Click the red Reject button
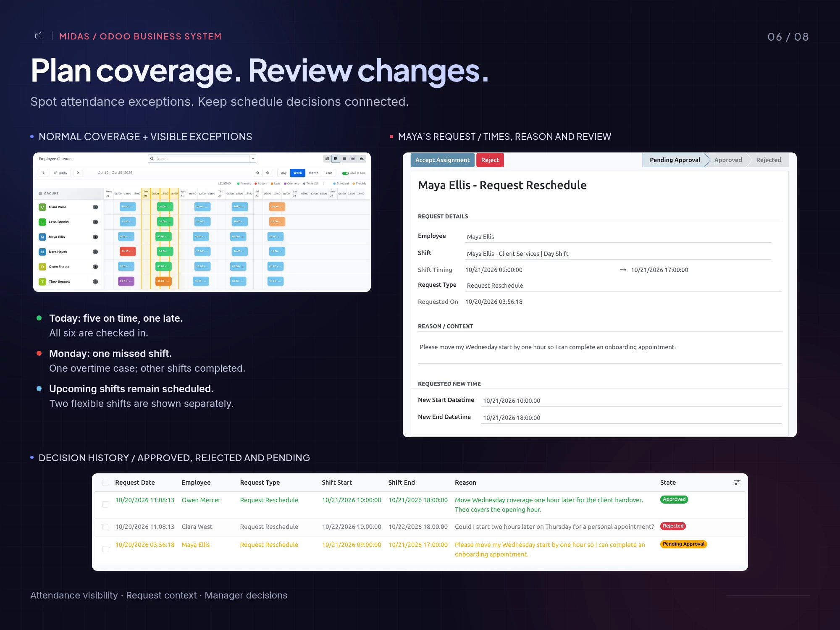 tap(490, 160)
